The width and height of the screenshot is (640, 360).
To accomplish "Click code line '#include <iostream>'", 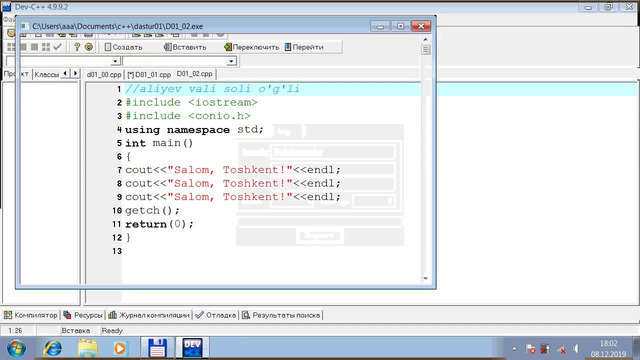I will point(191,102).
